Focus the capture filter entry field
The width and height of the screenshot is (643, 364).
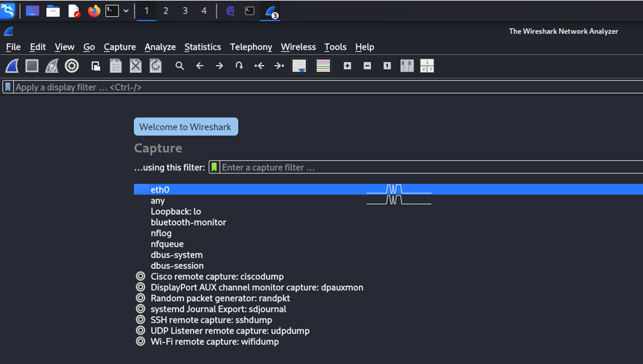point(432,167)
